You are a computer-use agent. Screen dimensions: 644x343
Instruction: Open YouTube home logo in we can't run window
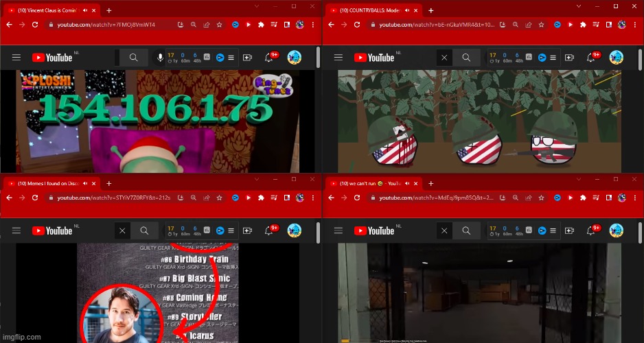374,230
